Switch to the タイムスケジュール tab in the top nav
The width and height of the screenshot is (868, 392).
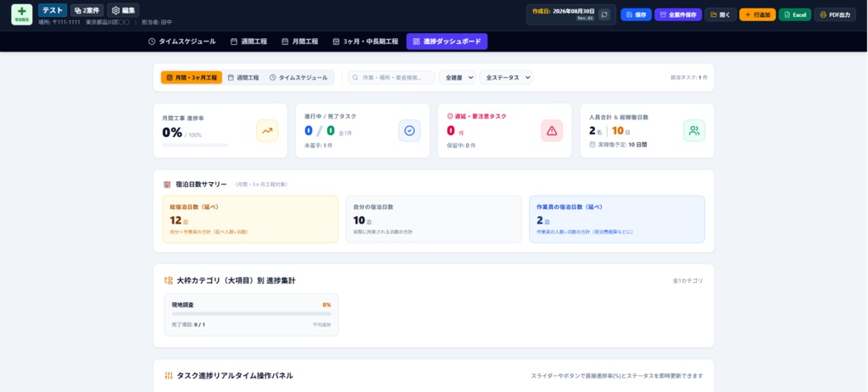pyautogui.click(x=182, y=41)
